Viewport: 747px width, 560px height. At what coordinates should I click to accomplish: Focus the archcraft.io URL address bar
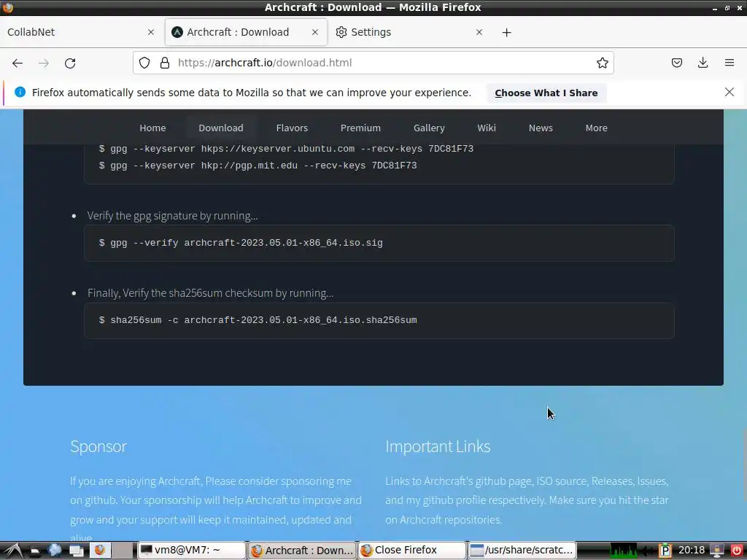tap(373, 63)
